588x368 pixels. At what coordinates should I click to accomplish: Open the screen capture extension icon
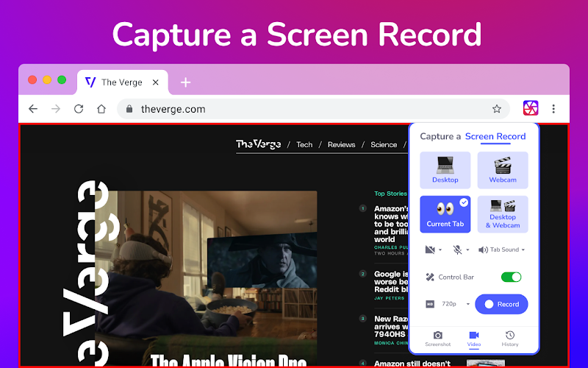point(531,108)
